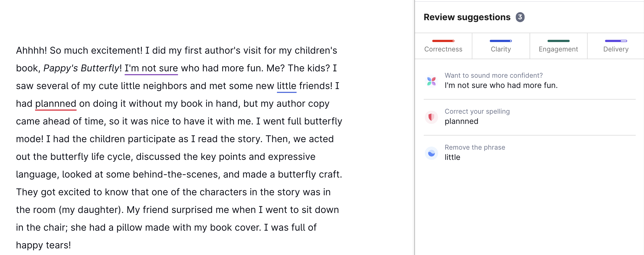The image size is (644, 255).
Task: Click the underlined misspelled word 'plannned'
Action: pos(56,104)
